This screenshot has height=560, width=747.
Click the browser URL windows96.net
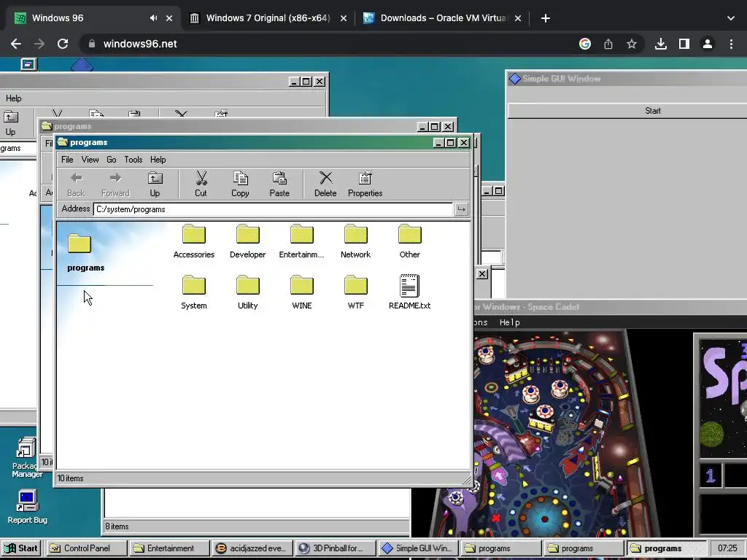140,44
